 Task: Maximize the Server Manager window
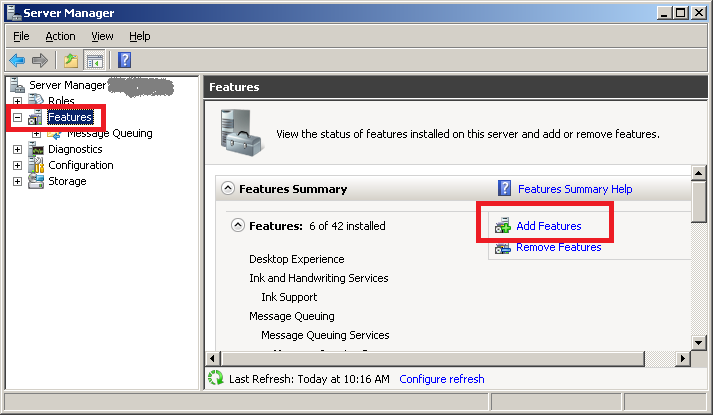click(x=680, y=13)
